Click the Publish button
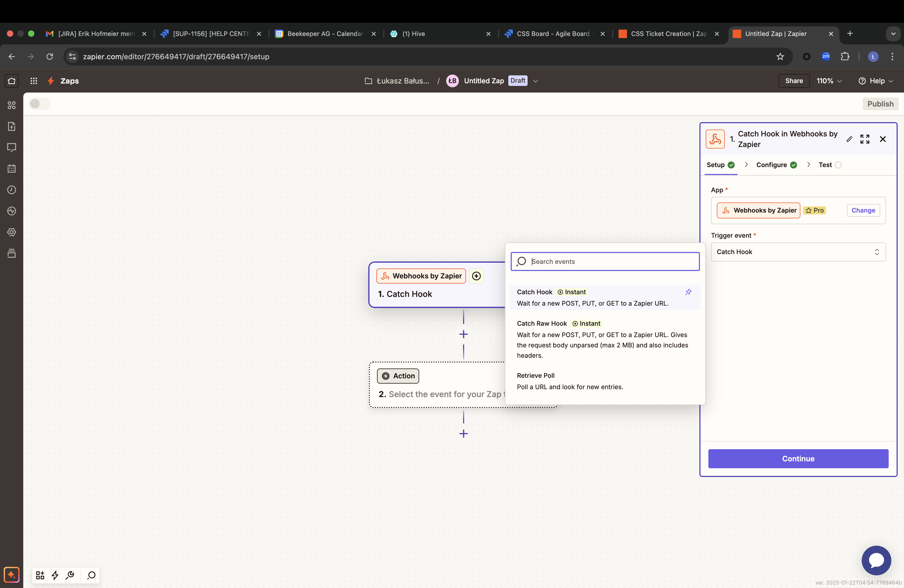Screen dimensions: 904x588 pos(880,104)
